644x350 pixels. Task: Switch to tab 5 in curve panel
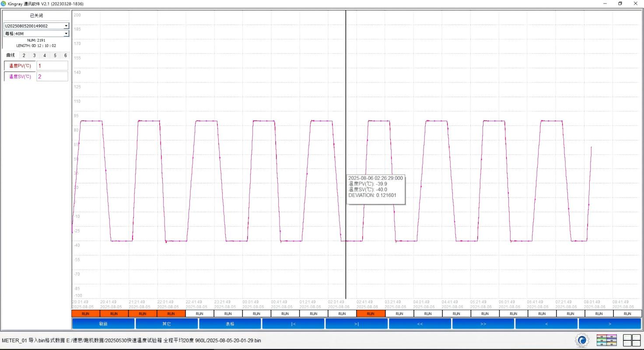55,56
